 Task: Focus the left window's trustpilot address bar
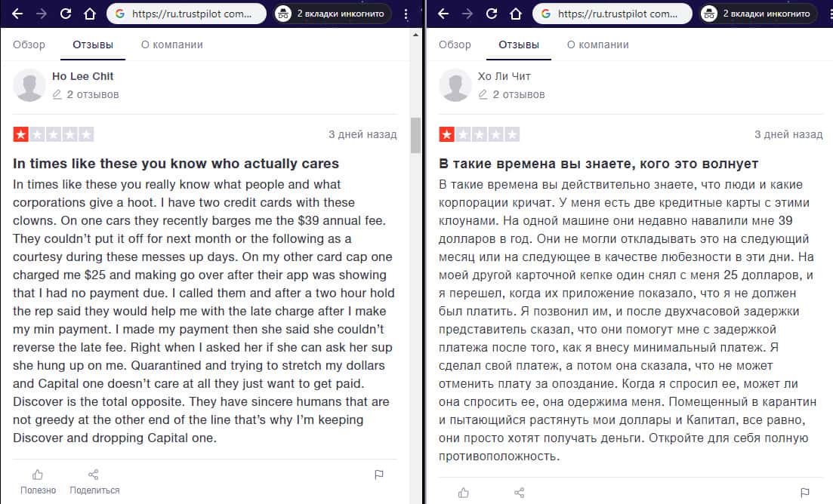186,14
